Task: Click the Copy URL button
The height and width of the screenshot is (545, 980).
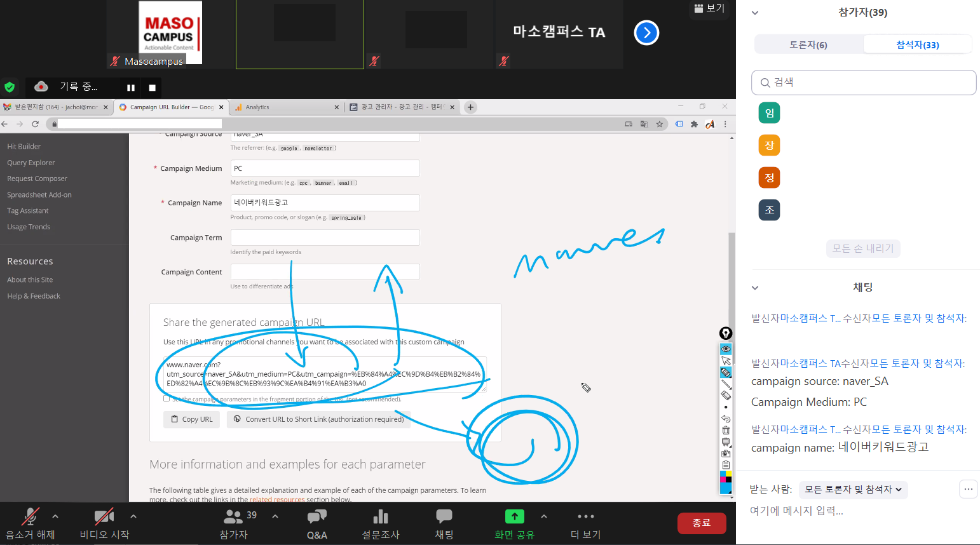Action: tap(192, 419)
